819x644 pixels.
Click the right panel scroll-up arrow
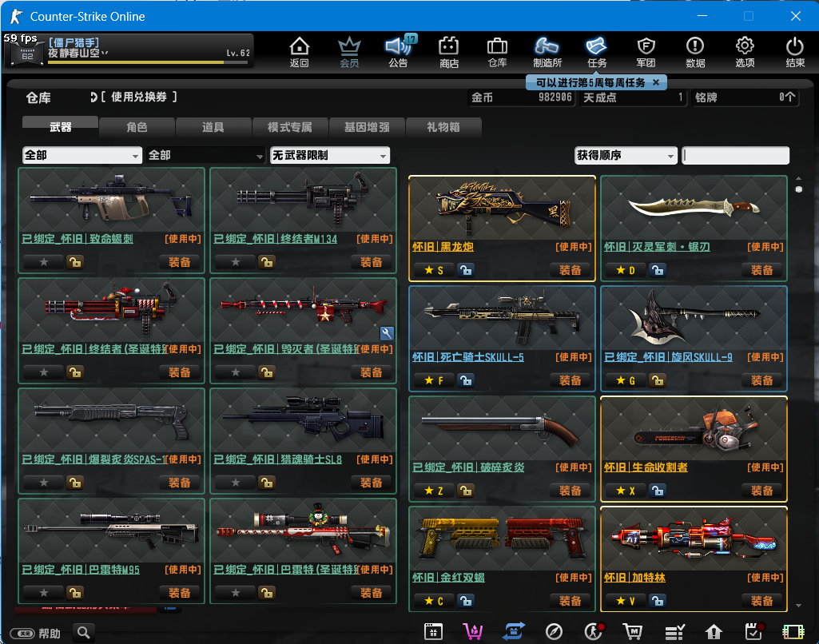click(x=799, y=178)
